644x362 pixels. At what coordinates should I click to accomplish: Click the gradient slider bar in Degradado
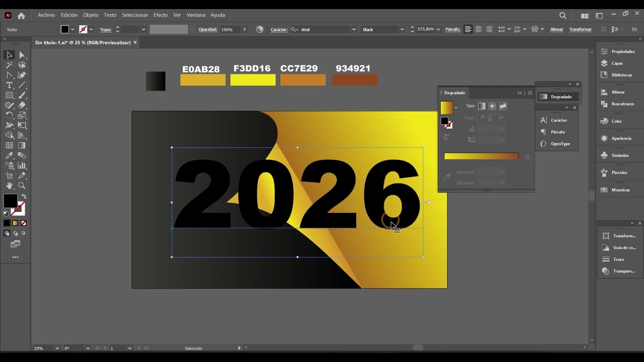click(x=481, y=156)
